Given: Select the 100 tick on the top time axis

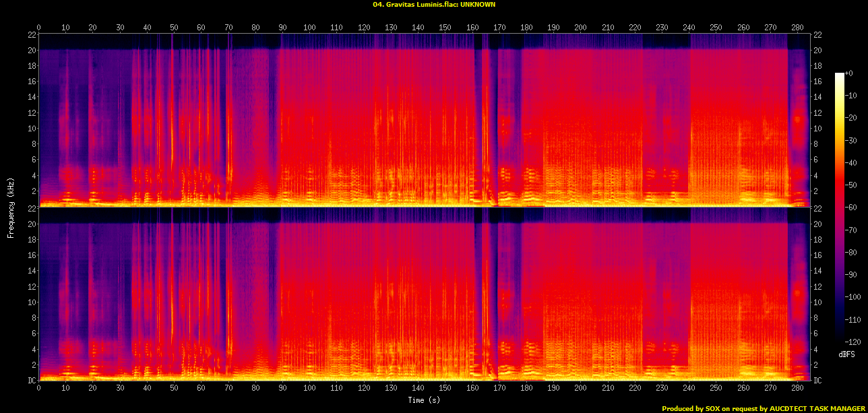Looking at the screenshot, I should [309, 28].
